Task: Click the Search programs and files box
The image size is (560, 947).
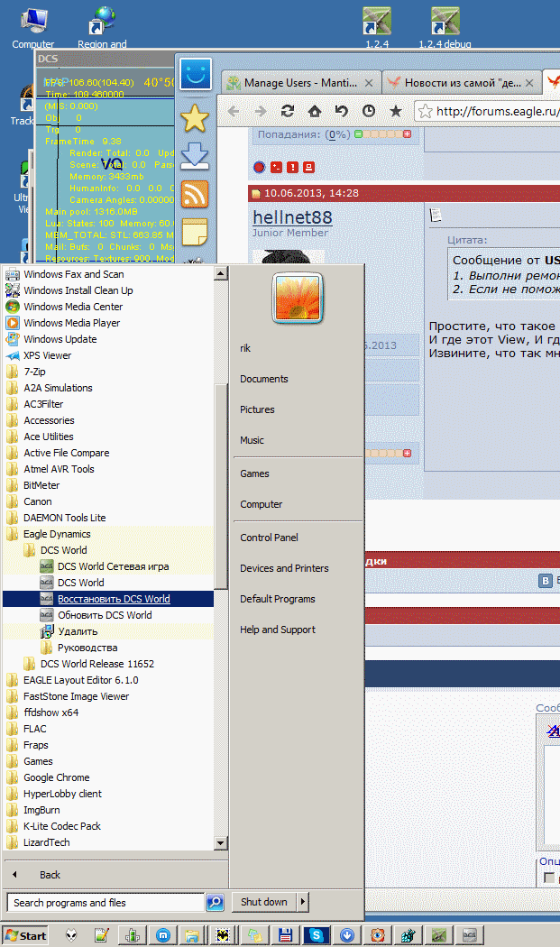Action: coord(106,903)
